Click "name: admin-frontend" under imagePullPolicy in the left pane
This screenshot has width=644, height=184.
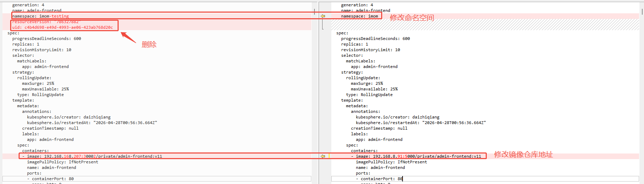(x=52, y=168)
